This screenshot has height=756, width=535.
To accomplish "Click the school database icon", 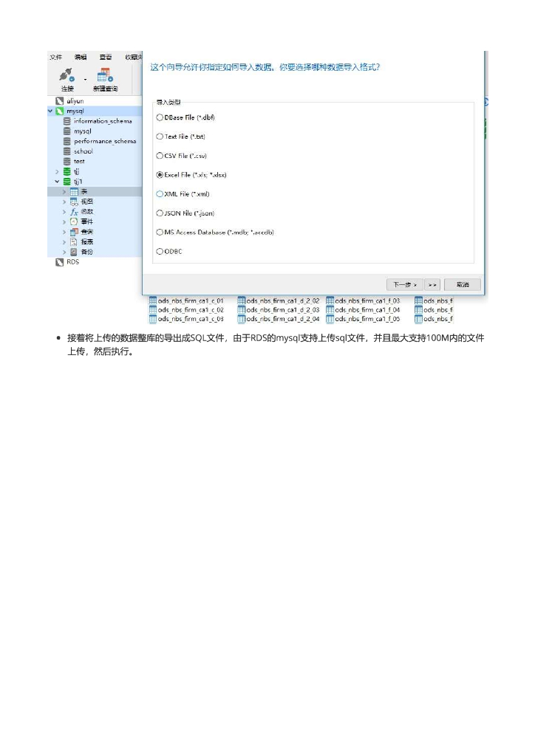I will (67, 151).
